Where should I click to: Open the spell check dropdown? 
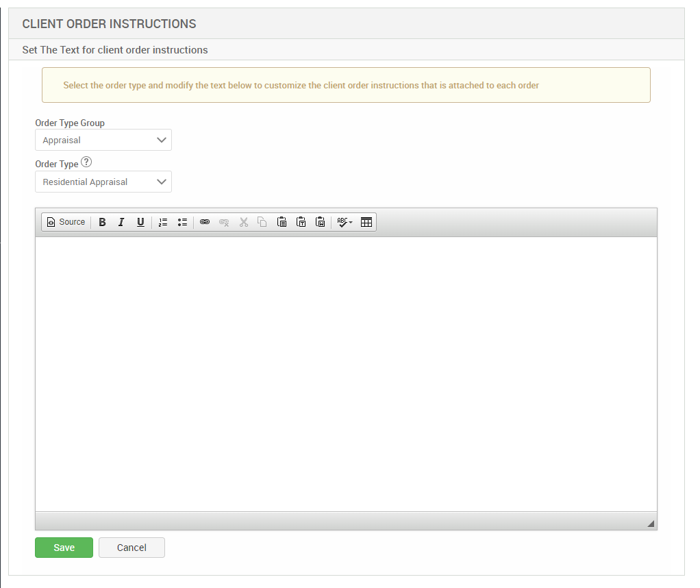click(x=345, y=222)
